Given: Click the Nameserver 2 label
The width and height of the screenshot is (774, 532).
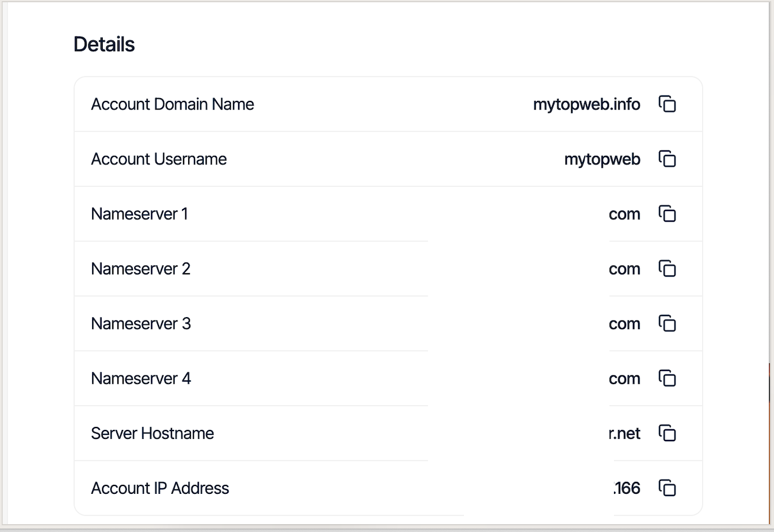Looking at the screenshot, I should coord(140,269).
